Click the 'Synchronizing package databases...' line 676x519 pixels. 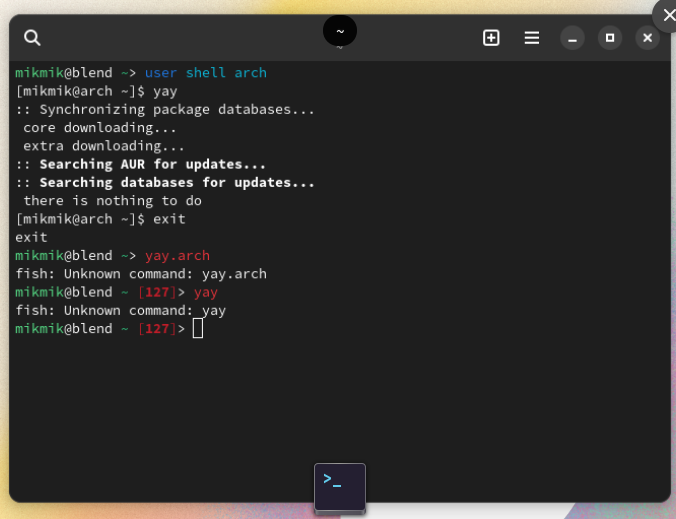pos(165,109)
